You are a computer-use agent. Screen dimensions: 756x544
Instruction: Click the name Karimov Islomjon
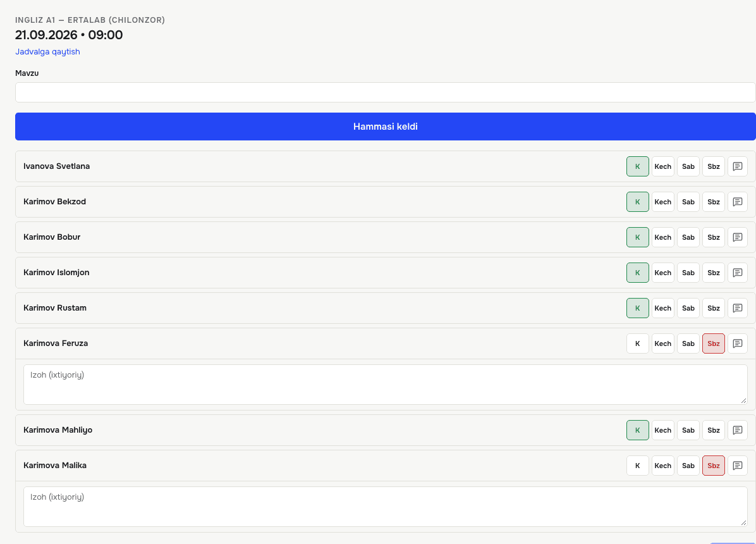tap(56, 272)
